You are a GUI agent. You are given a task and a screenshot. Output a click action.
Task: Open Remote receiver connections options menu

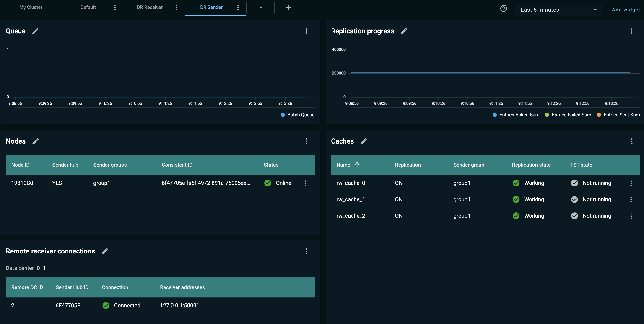tap(306, 251)
